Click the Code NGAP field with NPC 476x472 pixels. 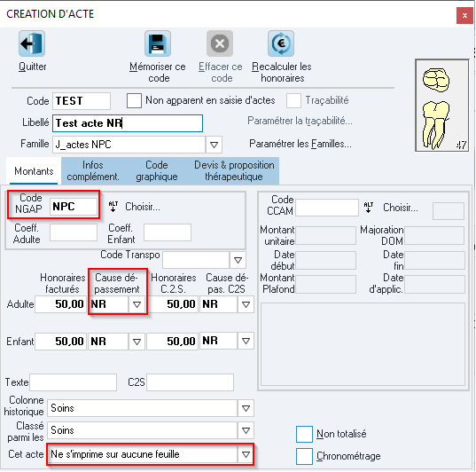click(74, 207)
